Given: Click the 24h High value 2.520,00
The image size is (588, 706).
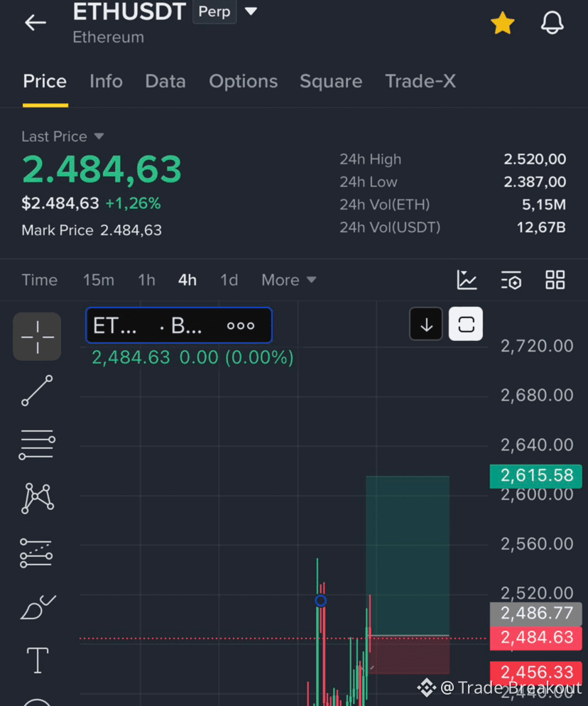Looking at the screenshot, I should coord(535,159).
